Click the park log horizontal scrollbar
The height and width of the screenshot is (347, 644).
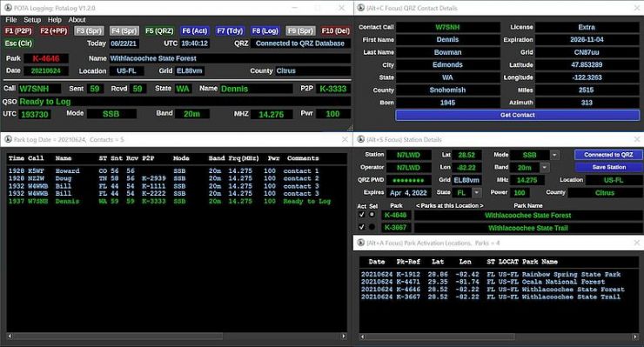click(x=177, y=336)
